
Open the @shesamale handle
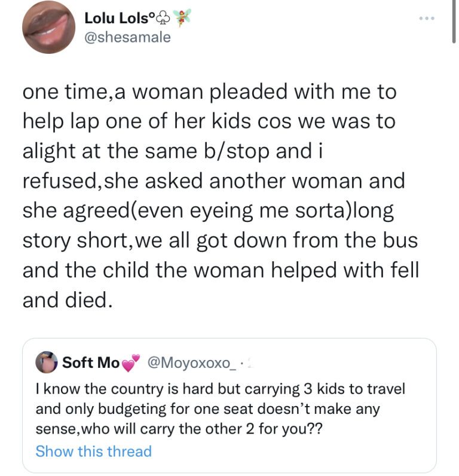[127, 37]
